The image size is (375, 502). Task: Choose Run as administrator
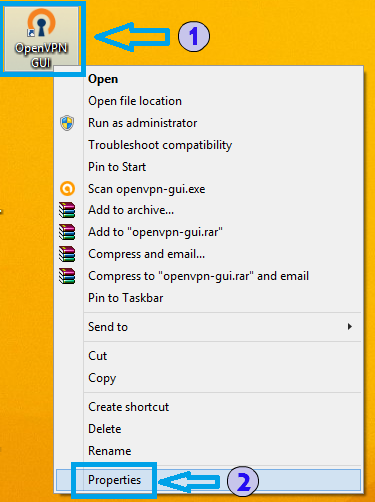(208, 123)
